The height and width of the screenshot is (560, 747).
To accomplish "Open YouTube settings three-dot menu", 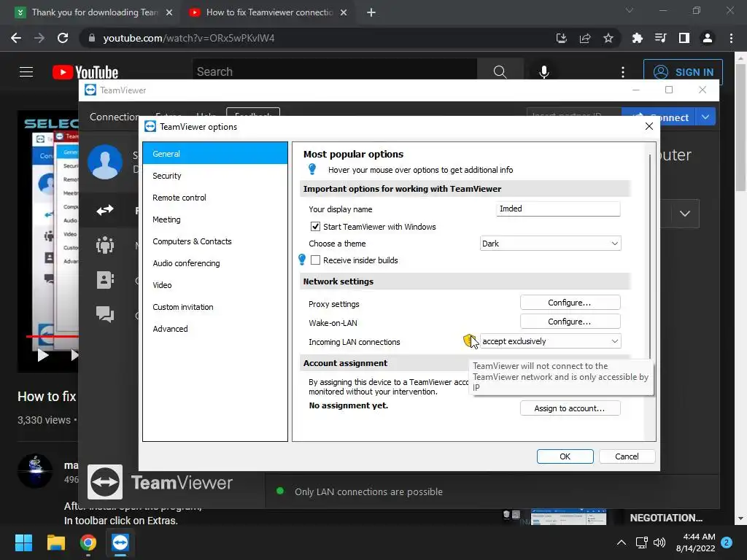I will (623, 72).
